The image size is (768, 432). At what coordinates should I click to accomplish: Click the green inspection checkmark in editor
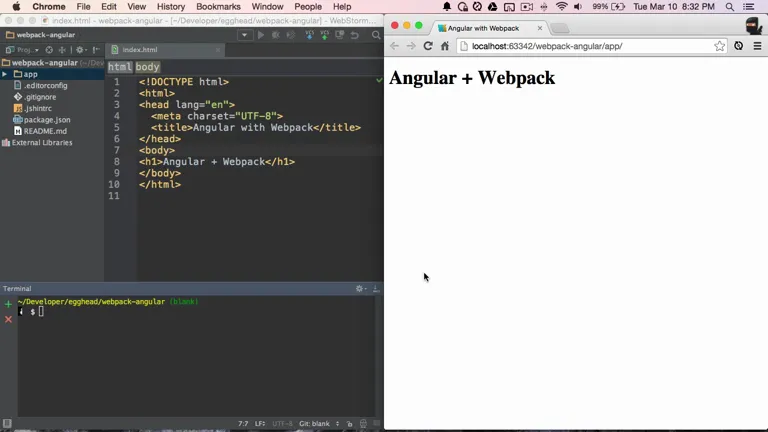click(x=379, y=80)
